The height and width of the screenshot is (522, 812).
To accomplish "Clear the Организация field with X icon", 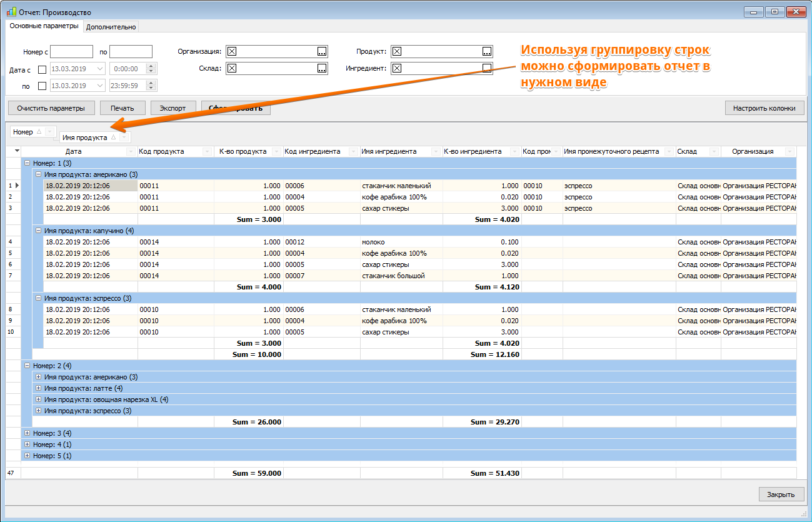I will pyautogui.click(x=231, y=52).
